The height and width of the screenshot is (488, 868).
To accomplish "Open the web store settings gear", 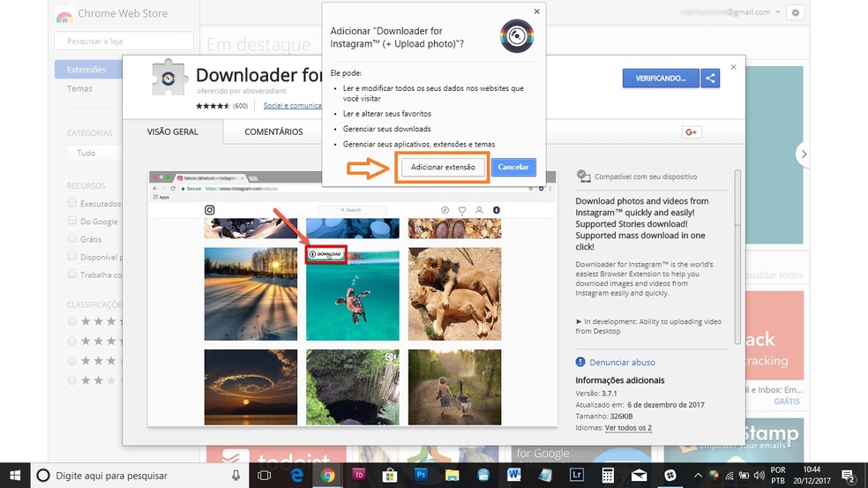I will pos(796,12).
